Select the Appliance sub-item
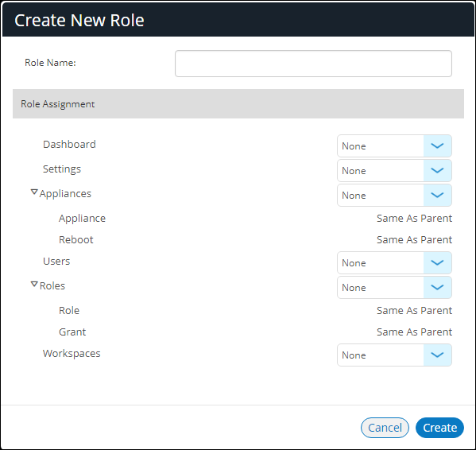Viewport: 476px width, 450px height. 82,219
